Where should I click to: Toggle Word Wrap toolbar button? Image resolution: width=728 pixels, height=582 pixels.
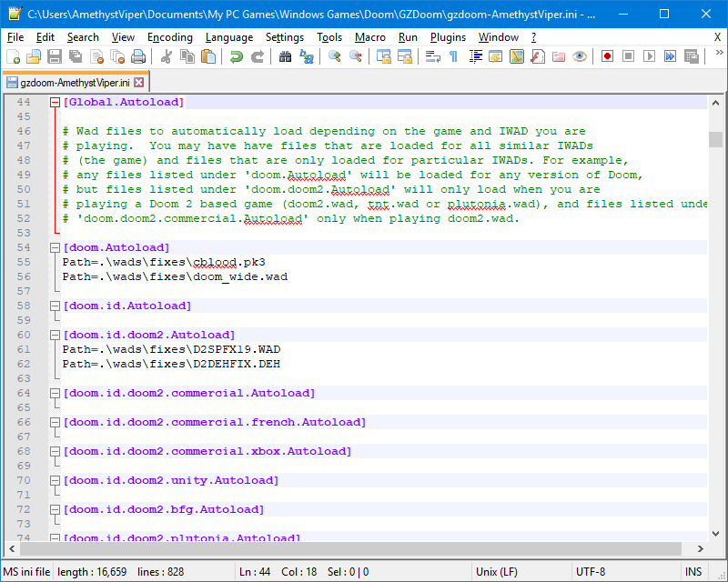[x=433, y=56]
